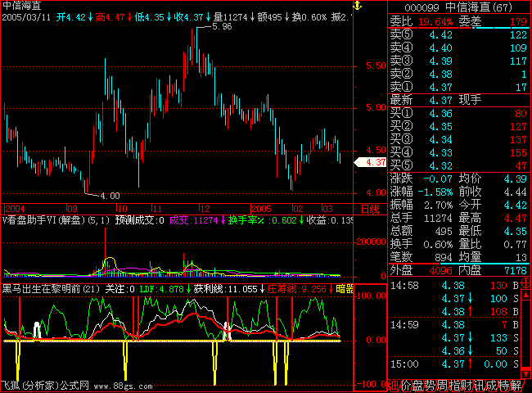Open the 特 tab
The height and width of the screenshot is (393, 532).
(x=503, y=386)
